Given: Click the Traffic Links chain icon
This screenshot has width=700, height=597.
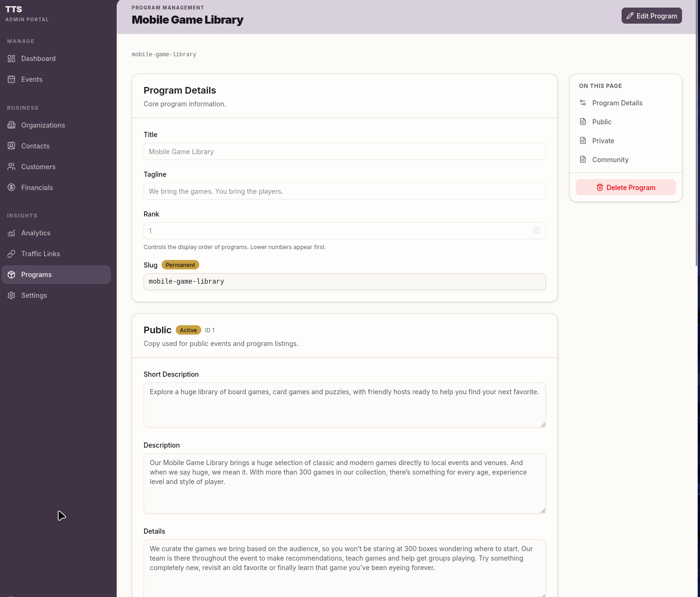Looking at the screenshot, I should (x=11, y=254).
